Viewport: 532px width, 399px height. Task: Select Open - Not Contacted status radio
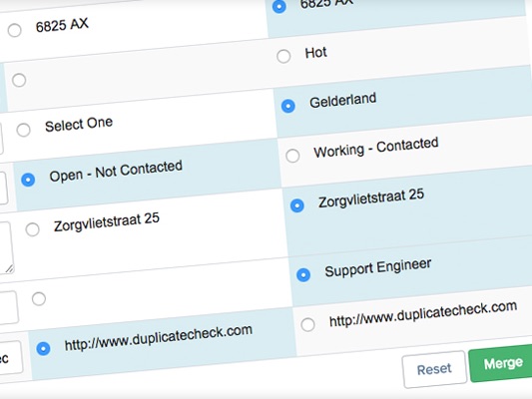[x=28, y=180]
